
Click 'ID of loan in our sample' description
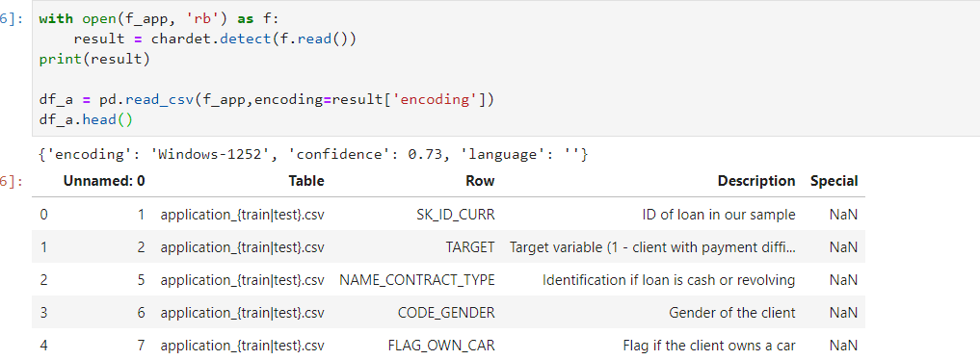coord(719,215)
